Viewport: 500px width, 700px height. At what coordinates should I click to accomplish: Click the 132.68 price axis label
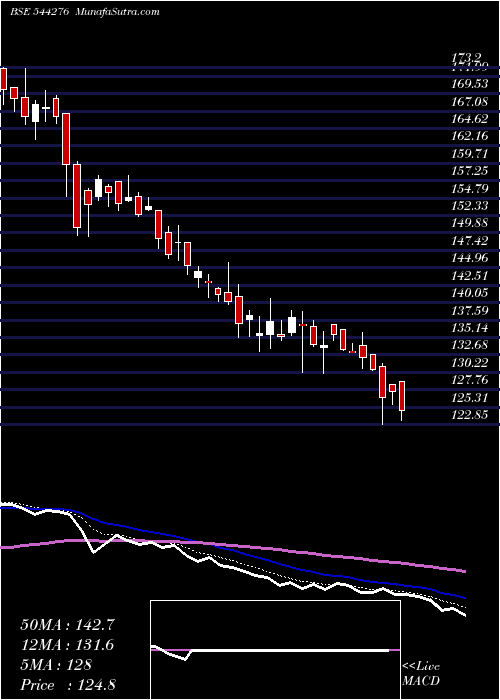(x=470, y=346)
